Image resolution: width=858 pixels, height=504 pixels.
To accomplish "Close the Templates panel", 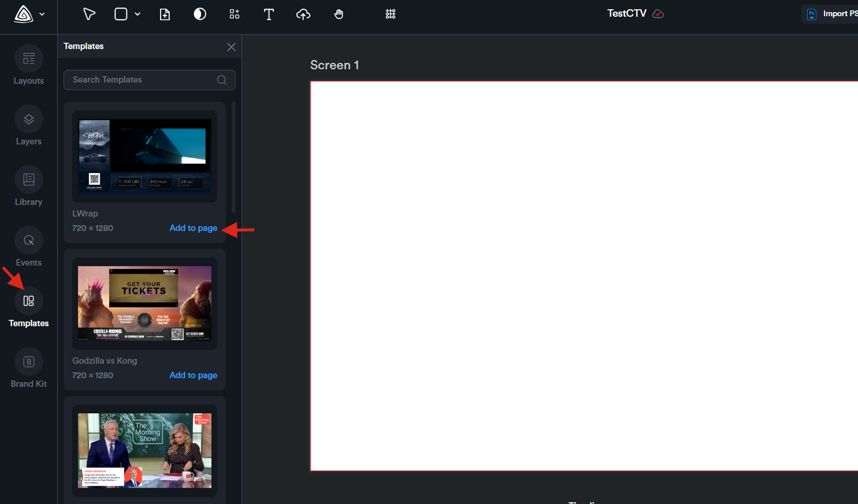I will click(x=231, y=47).
